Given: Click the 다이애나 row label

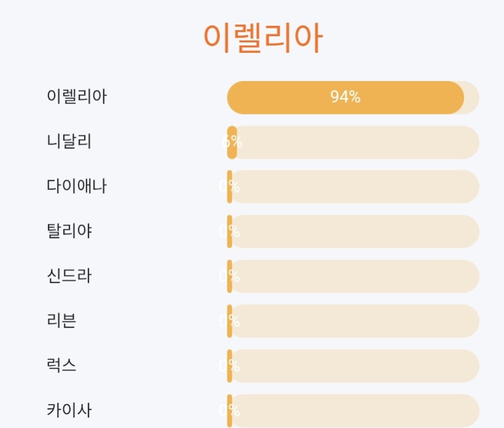Looking at the screenshot, I should tap(77, 186).
